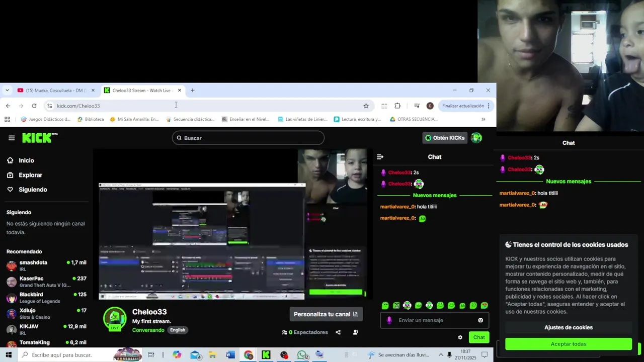This screenshot has height=362, width=644.
Task: Open Blackbird recommended channel
Action: click(46, 298)
